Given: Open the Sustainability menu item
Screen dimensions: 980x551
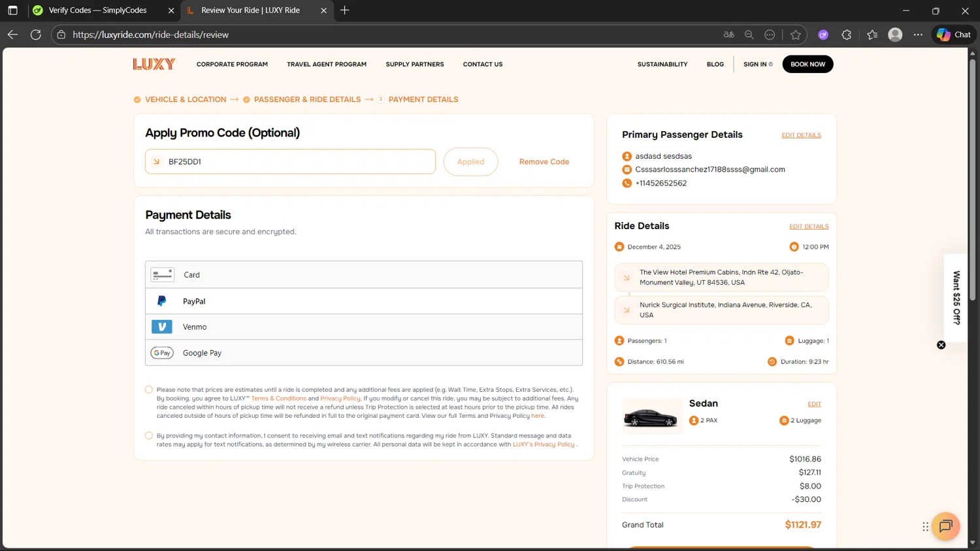Looking at the screenshot, I should click(x=662, y=64).
